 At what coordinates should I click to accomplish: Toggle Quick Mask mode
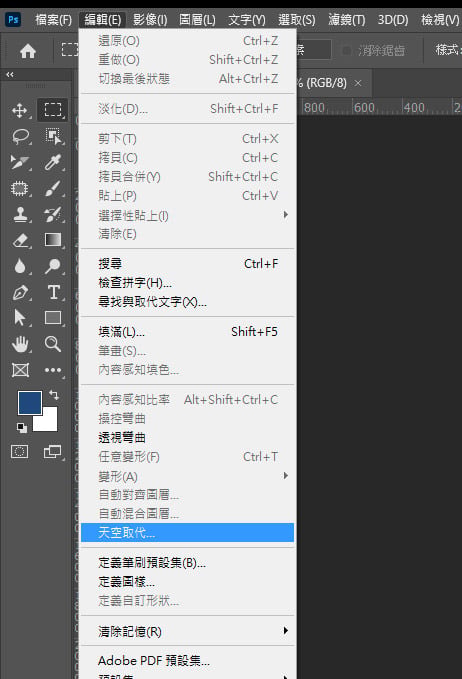(19, 452)
